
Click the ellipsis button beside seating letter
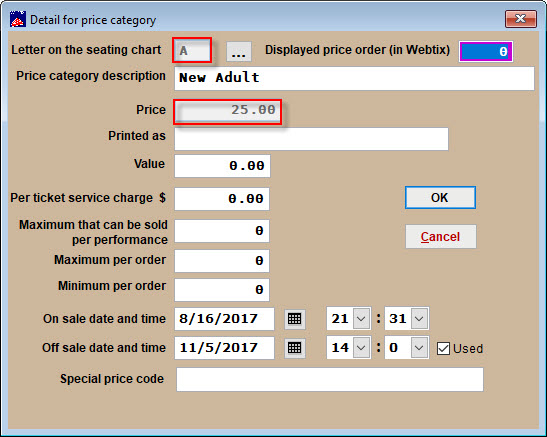239,52
